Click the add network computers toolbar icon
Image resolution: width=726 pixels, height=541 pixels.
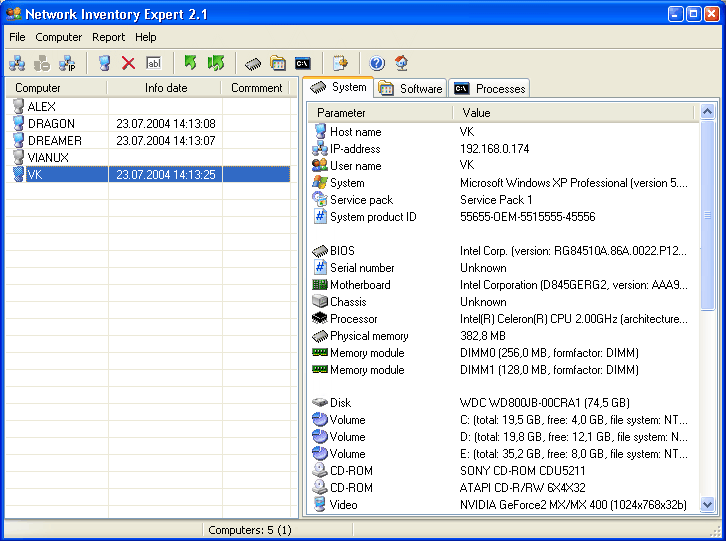[17, 63]
